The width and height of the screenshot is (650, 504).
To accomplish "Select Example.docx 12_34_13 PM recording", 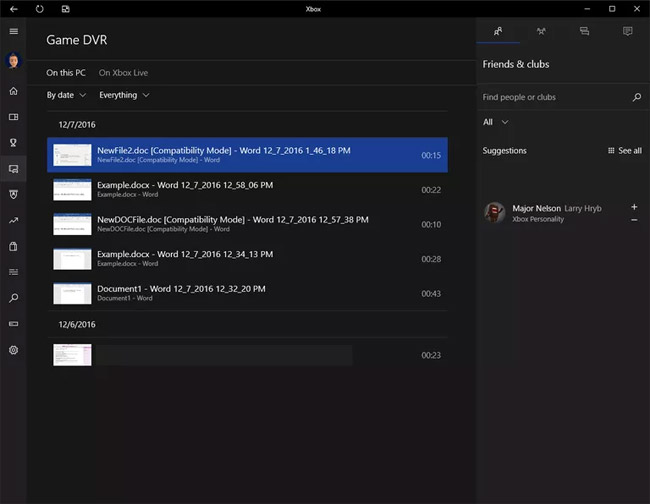I will [247, 259].
